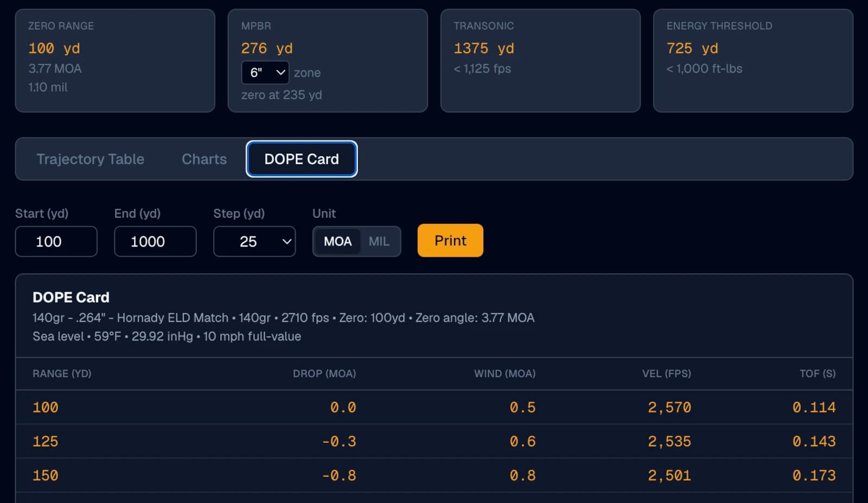Click the VEL (FPS) column header

[x=667, y=373]
